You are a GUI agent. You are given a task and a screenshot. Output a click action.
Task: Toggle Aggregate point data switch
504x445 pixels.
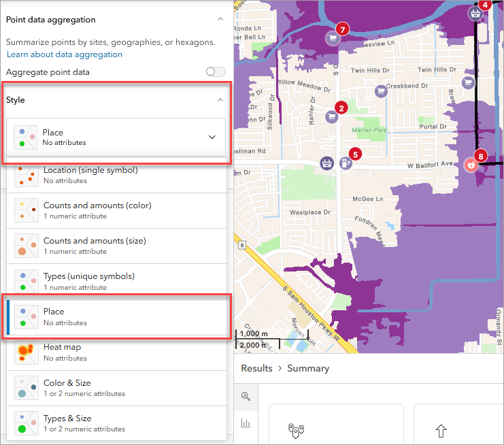point(216,71)
